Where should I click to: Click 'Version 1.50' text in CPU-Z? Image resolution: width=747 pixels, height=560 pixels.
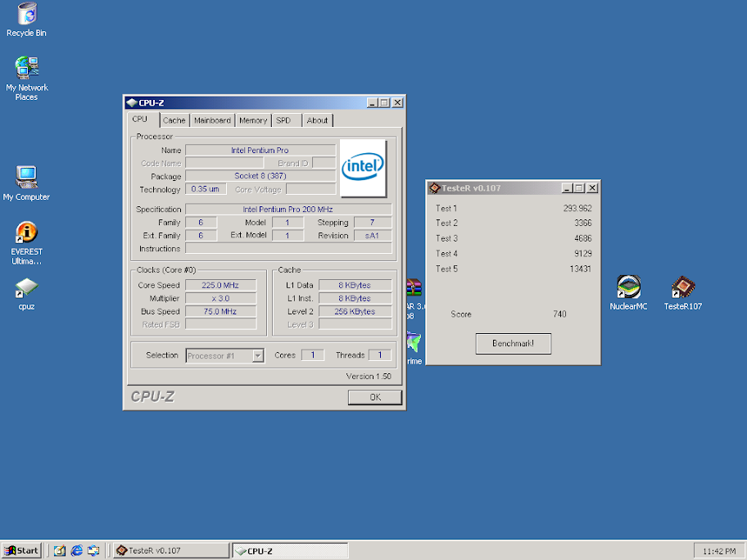[369, 376]
